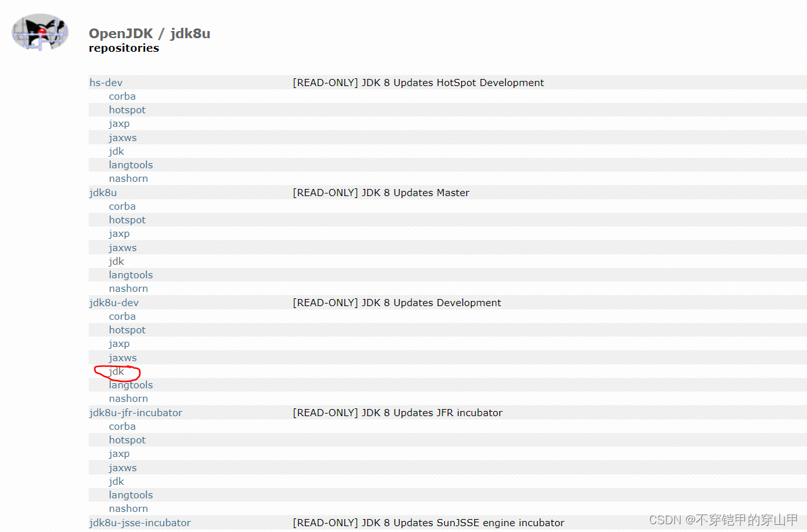Click the OpenJDK duke logo image
The image size is (807, 532).
point(40,32)
